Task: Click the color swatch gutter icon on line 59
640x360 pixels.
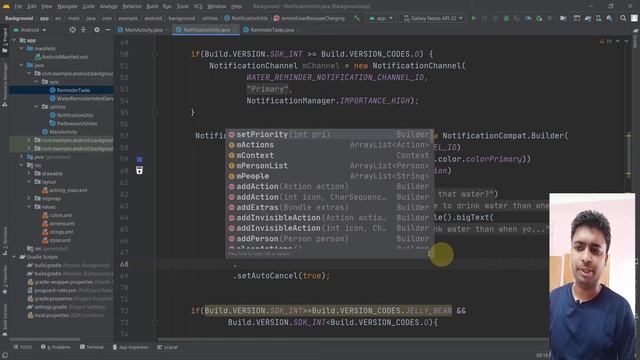Action: pyautogui.click(x=139, y=159)
